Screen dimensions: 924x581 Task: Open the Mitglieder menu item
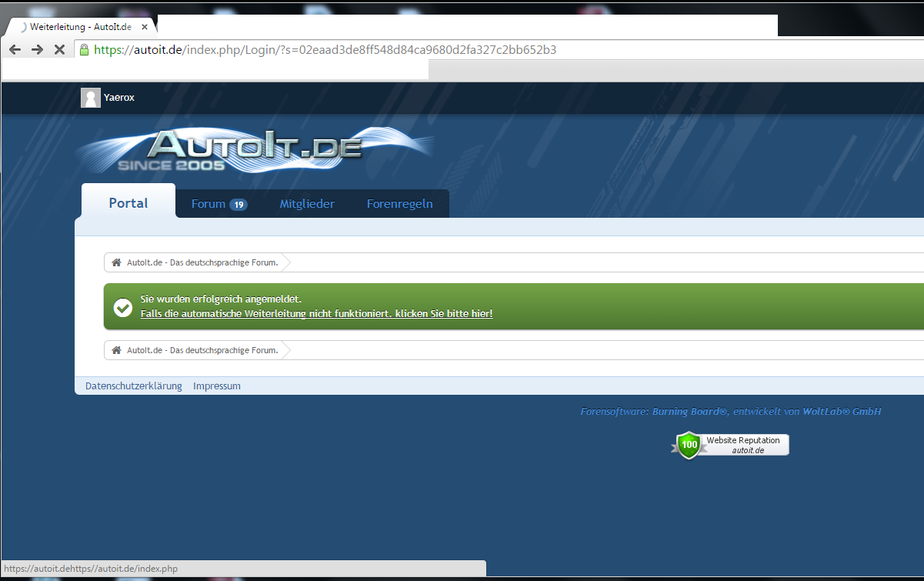coord(307,204)
